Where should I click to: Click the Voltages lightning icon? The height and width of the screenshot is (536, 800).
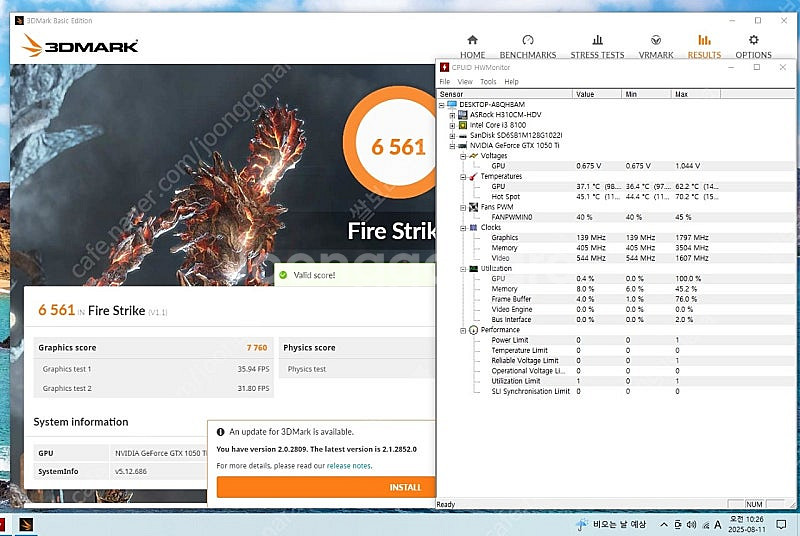(x=473, y=156)
